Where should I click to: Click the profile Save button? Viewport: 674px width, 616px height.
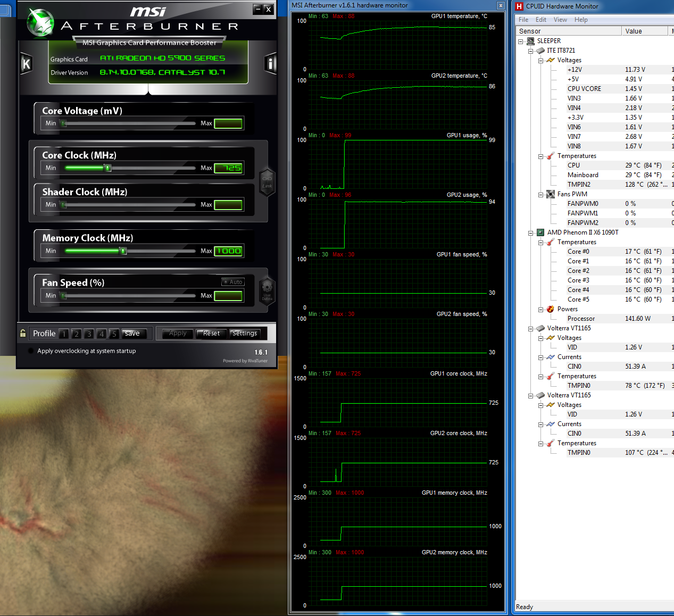pyautogui.click(x=132, y=334)
